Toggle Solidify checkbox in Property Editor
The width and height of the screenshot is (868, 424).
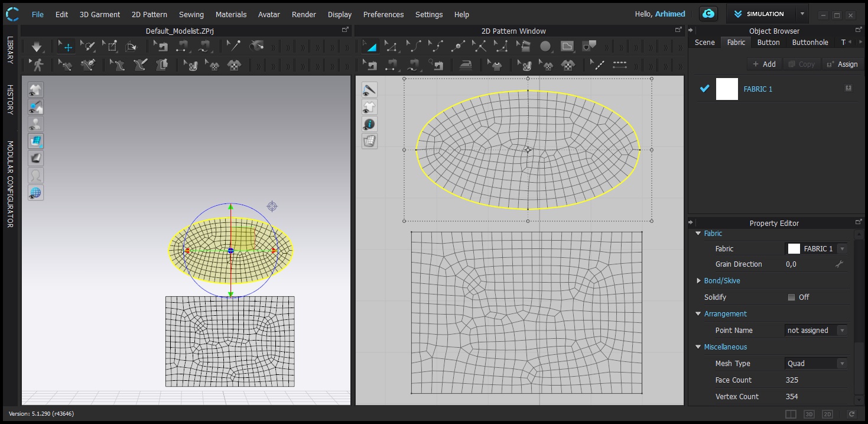click(x=791, y=297)
